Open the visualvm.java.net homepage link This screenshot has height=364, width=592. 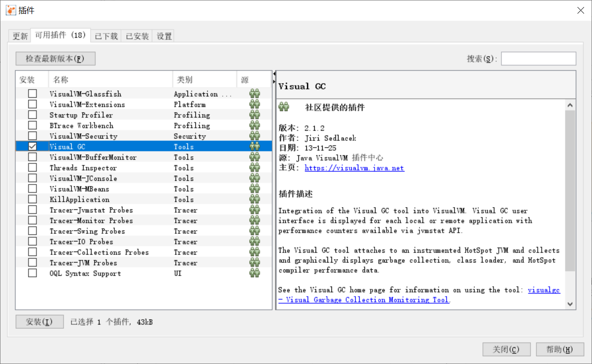pyautogui.click(x=354, y=168)
